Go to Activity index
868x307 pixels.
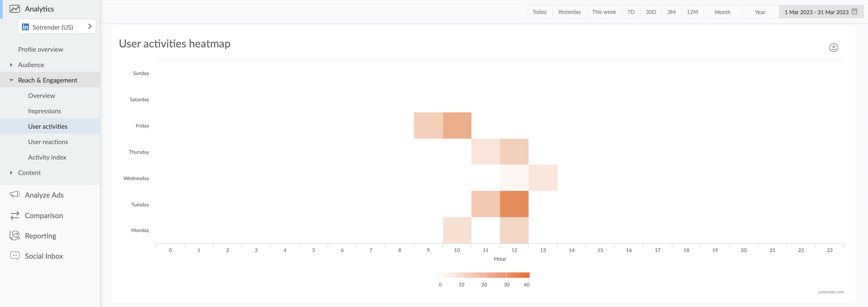(47, 157)
